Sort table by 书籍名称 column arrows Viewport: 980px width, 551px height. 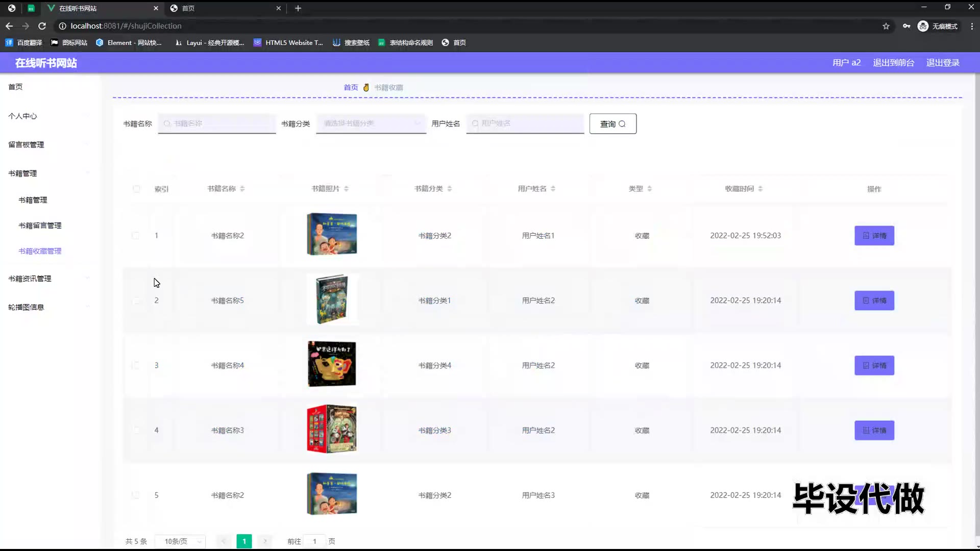(x=242, y=189)
